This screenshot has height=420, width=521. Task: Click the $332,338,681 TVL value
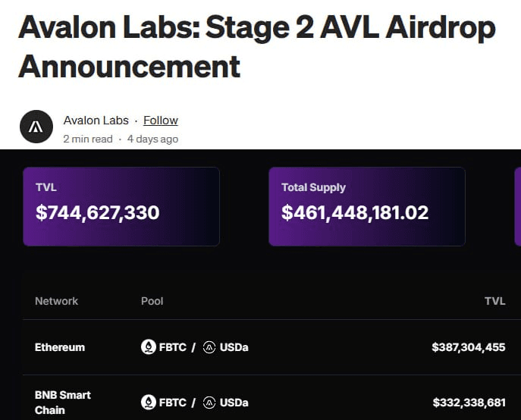click(469, 403)
